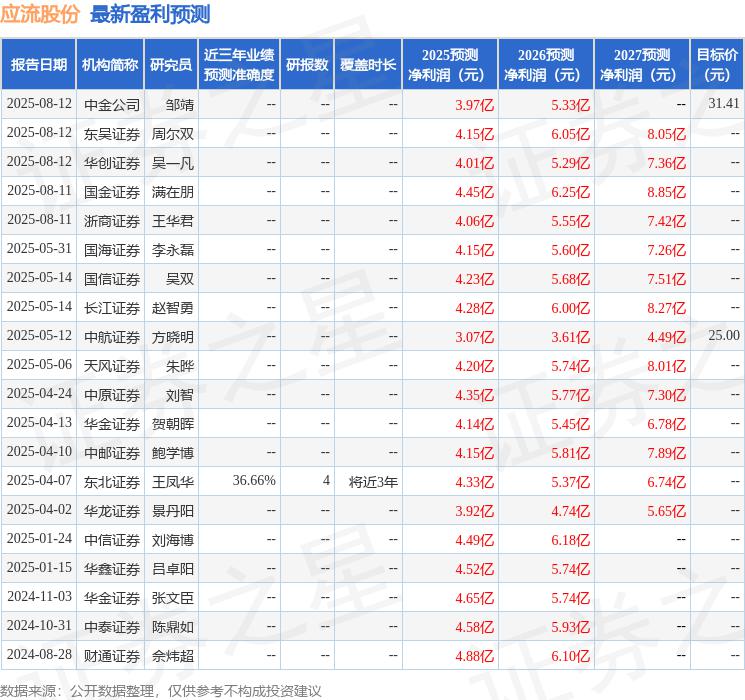Click the 华龙证券 institution cell

[x=112, y=511]
